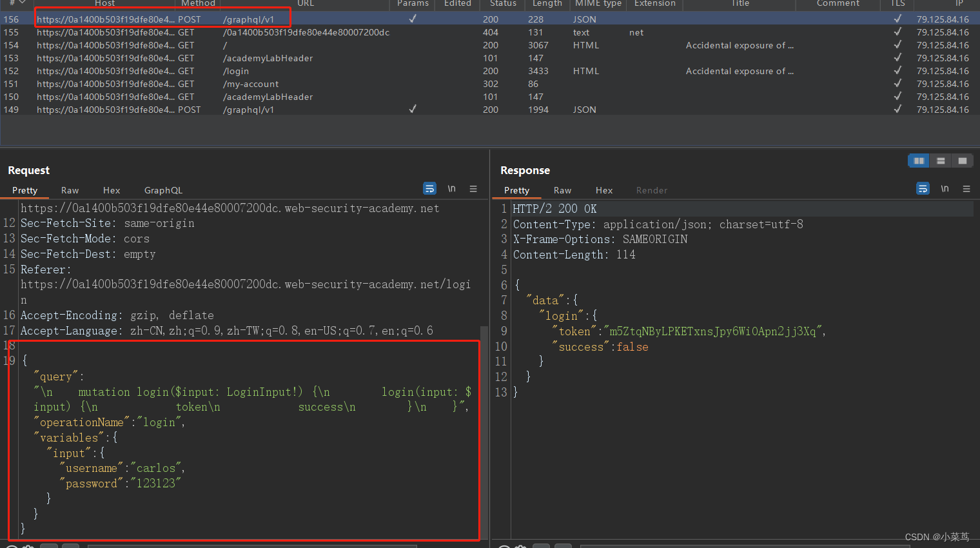
Task: Click the # column sort arrow
Action: (22, 3)
